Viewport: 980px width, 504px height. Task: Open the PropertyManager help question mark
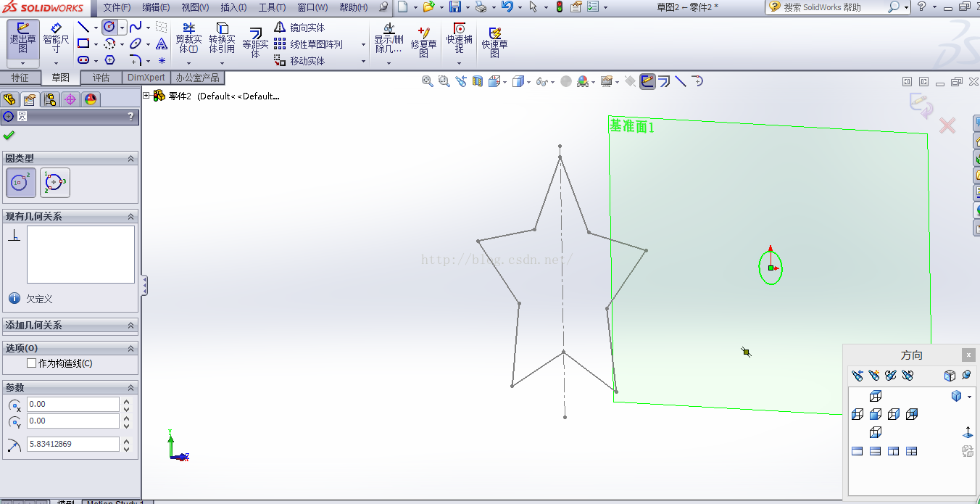tap(130, 116)
